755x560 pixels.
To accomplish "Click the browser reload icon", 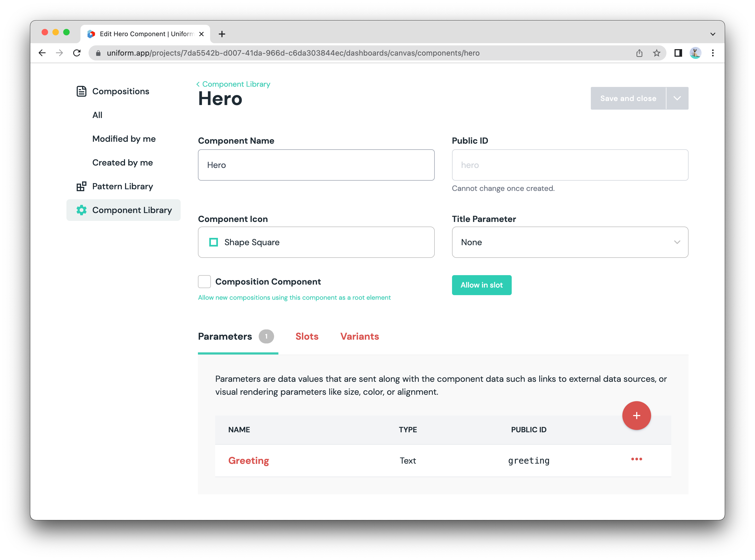I will (77, 53).
